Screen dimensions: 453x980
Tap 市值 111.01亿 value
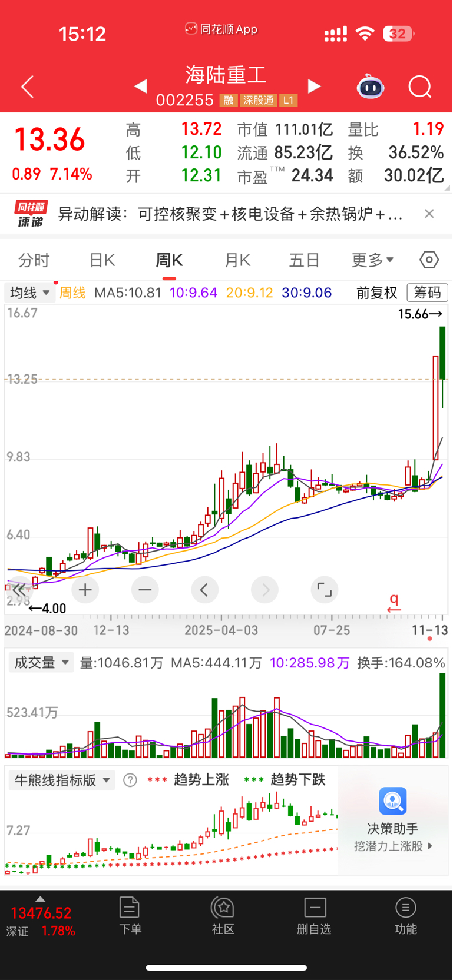point(304,129)
